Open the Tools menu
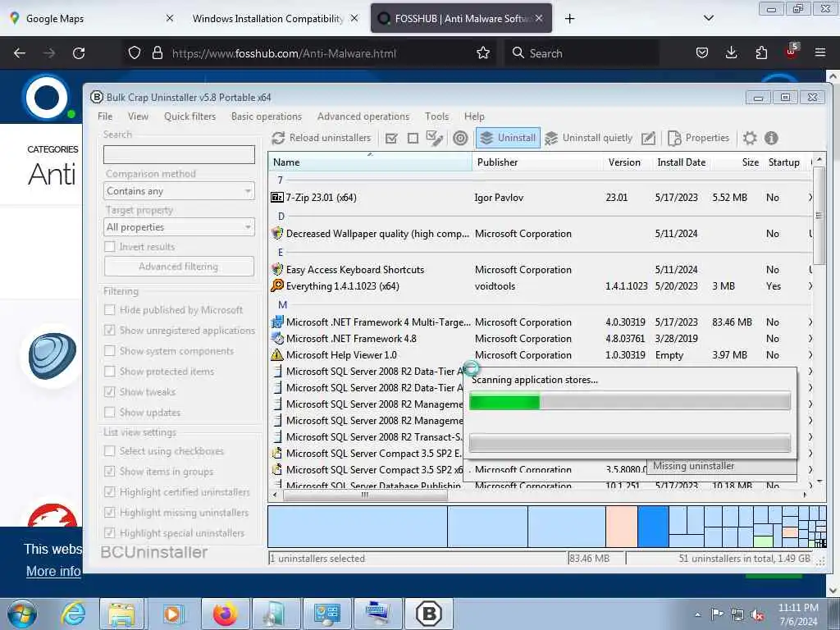840x630 pixels. click(x=436, y=116)
